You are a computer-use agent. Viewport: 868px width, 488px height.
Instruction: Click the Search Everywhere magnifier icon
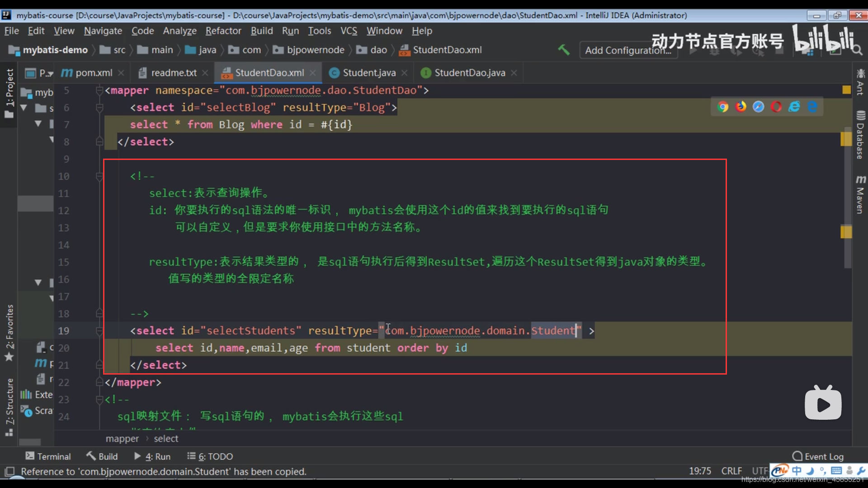pyautogui.click(x=857, y=50)
